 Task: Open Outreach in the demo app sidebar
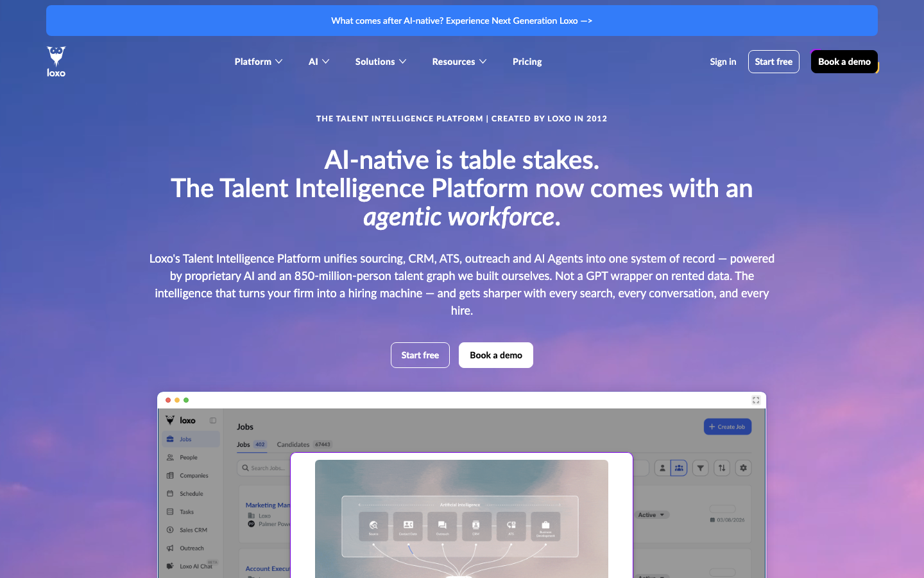tap(191, 548)
